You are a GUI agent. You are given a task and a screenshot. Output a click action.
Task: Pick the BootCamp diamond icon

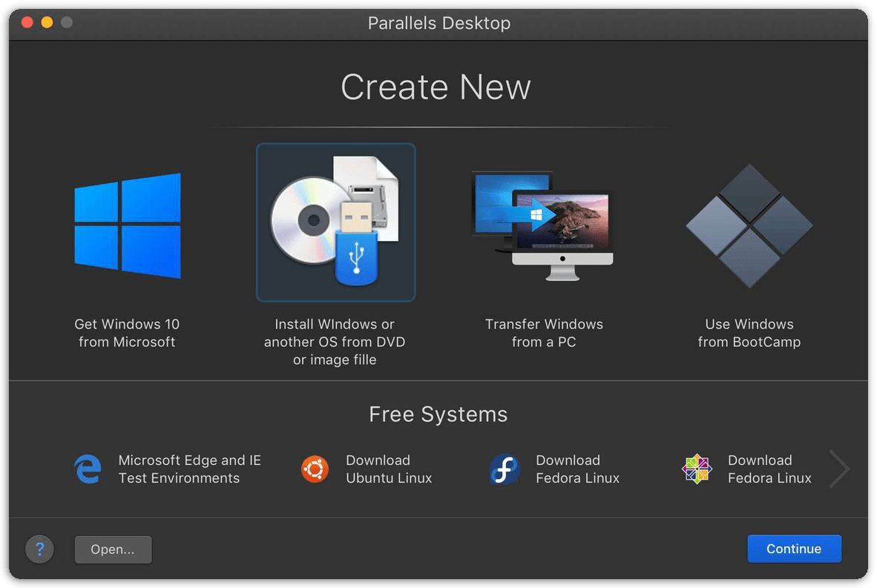pyautogui.click(x=749, y=226)
